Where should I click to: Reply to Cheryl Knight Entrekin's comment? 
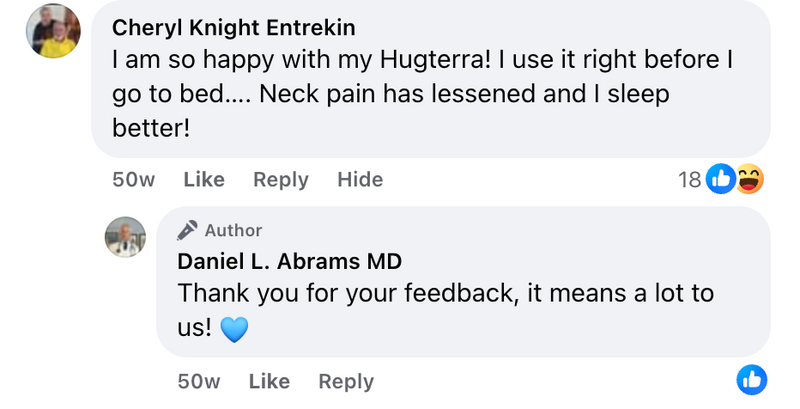pos(281,180)
